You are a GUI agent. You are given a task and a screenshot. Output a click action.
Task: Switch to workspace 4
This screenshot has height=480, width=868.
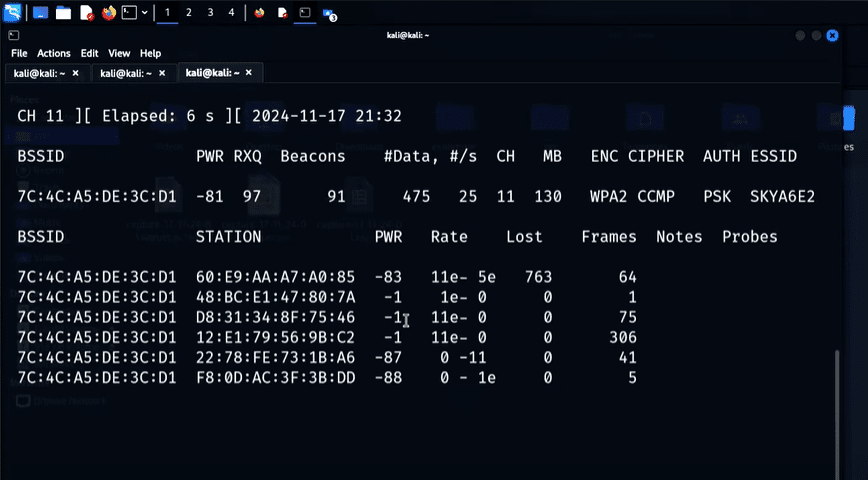point(231,13)
